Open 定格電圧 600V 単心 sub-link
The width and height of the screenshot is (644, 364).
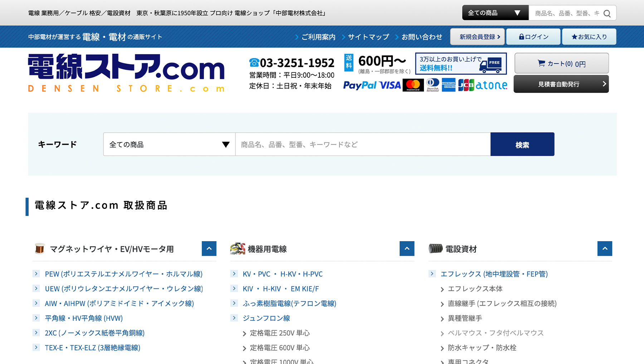click(280, 348)
